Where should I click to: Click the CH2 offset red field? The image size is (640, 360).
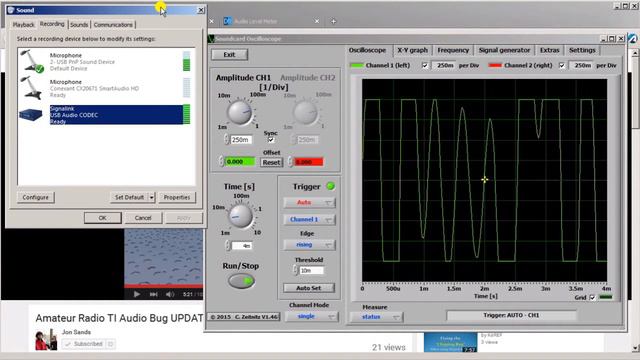309,162
